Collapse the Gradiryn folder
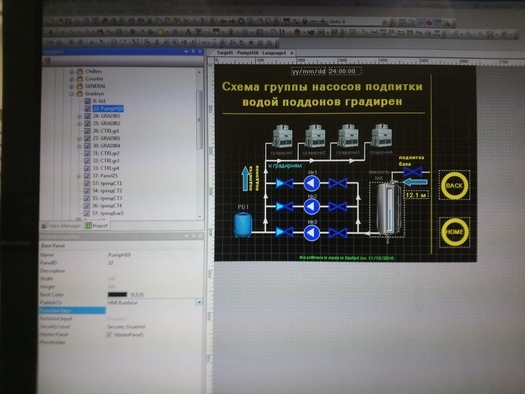Image resolution: width=525 pixels, height=394 pixels. coord(71,94)
